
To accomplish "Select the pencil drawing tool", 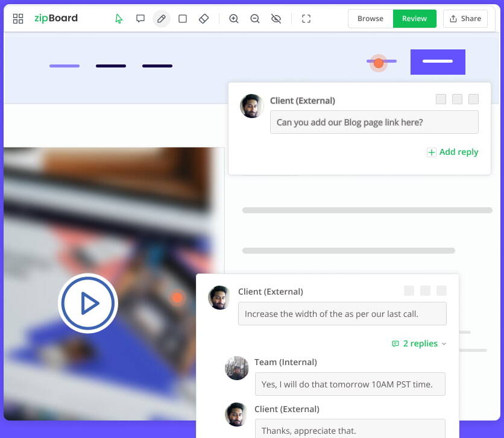I will coord(162,19).
